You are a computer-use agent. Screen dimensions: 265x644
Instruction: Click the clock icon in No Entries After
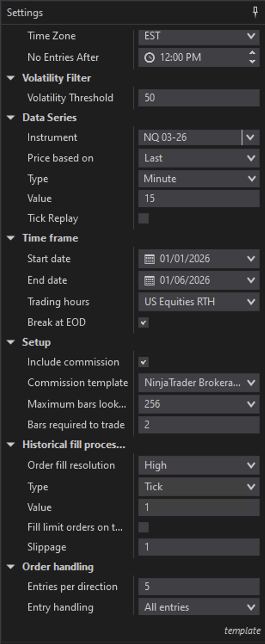point(149,57)
